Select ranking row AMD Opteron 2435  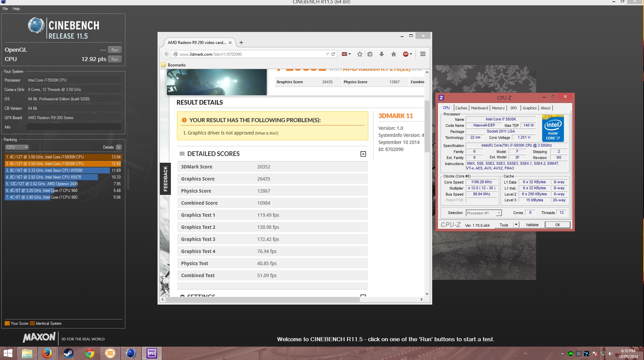(x=63, y=184)
